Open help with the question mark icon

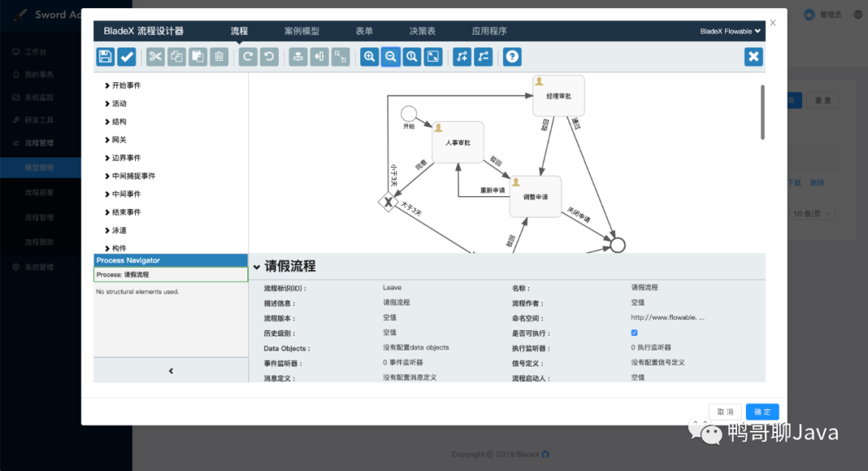pyautogui.click(x=512, y=56)
